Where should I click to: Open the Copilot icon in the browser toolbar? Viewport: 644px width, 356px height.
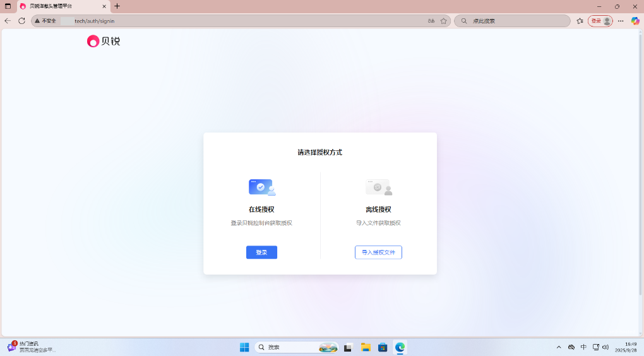coord(635,21)
